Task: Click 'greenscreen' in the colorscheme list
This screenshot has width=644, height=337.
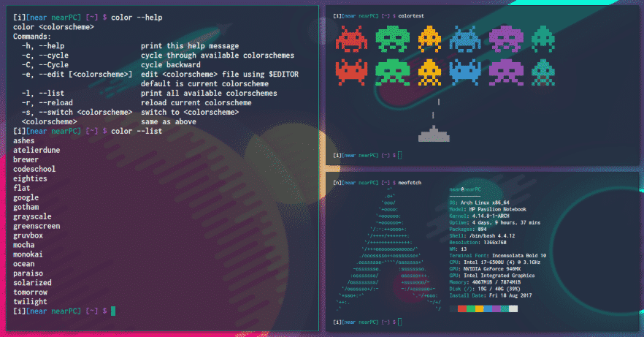Action: coord(37,226)
